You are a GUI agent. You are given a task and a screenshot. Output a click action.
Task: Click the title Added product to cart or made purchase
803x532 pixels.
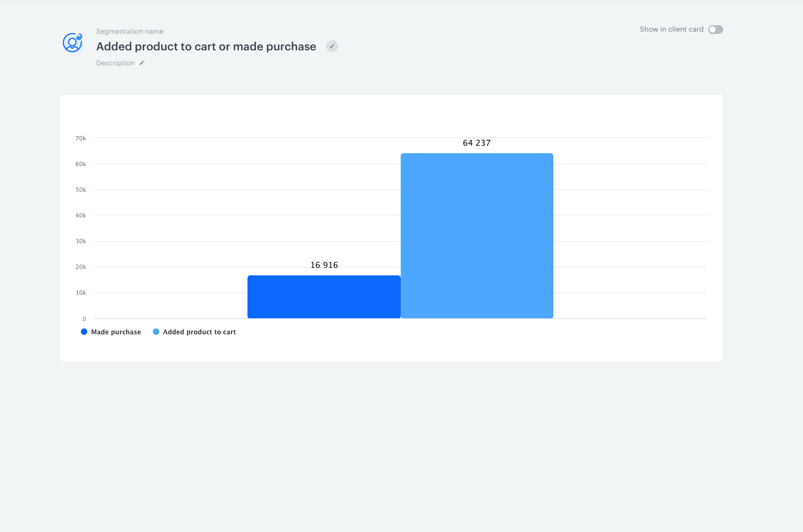point(206,47)
